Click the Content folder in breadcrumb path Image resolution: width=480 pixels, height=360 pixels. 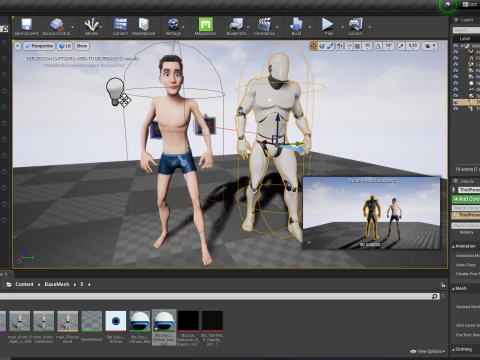click(x=24, y=284)
